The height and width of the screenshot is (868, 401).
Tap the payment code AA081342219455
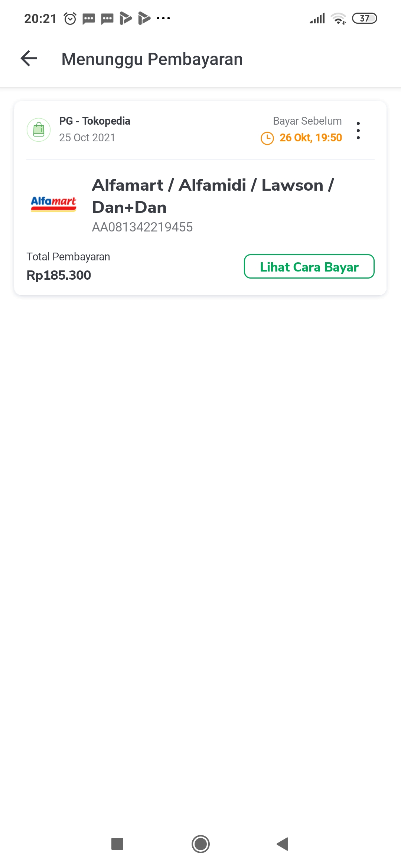[x=142, y=227]
